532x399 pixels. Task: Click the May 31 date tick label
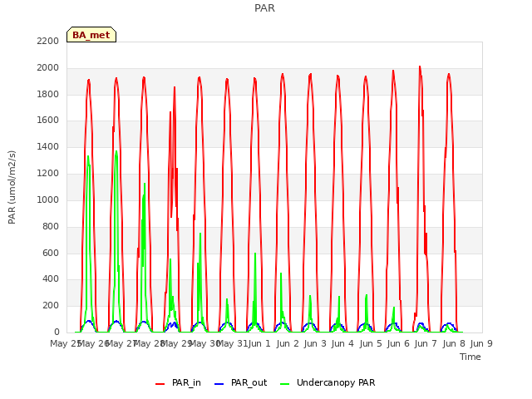click(x=232, y=343)
